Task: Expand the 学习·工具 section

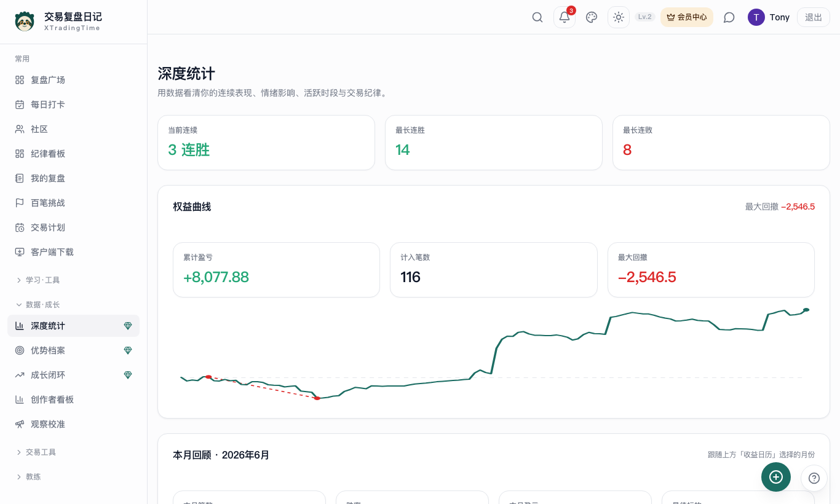Action: coord(38,280)
